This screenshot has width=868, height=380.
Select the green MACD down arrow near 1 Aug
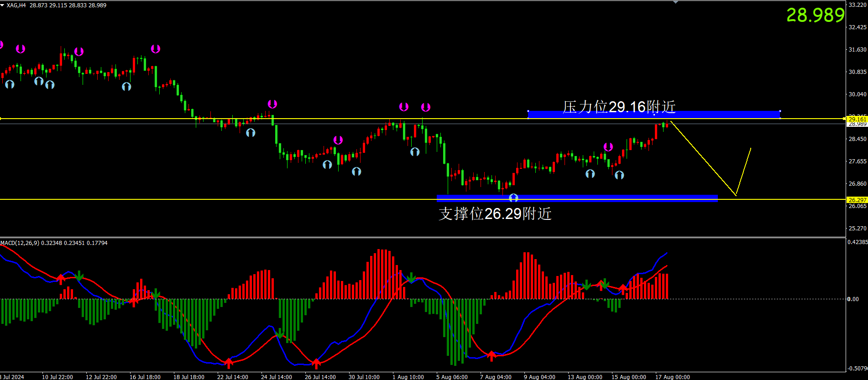[411, 278]
